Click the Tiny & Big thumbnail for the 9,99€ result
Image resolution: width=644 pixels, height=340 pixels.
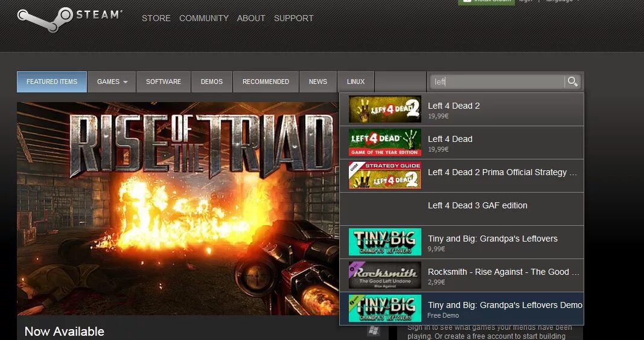point(385,242)
